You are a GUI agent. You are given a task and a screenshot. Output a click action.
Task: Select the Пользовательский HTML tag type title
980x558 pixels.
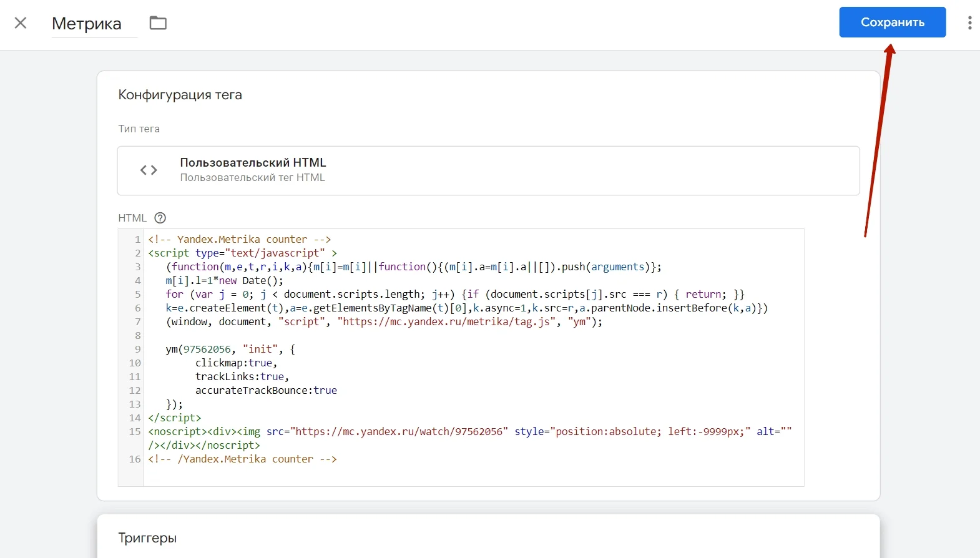tap(253, 162)
